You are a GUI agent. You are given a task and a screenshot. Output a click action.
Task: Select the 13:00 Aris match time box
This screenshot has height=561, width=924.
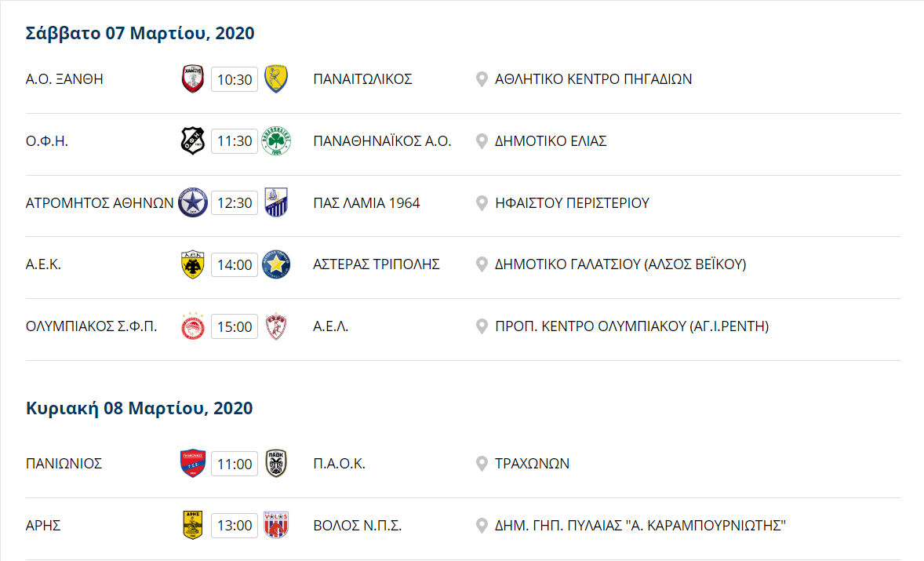[x=235, y=526]
